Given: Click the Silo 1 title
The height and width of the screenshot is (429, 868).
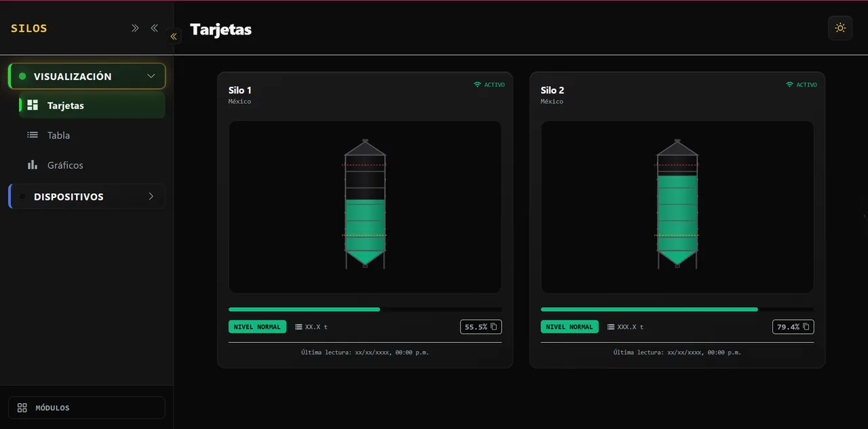Looking at the screenshot, I should (240, 90).
